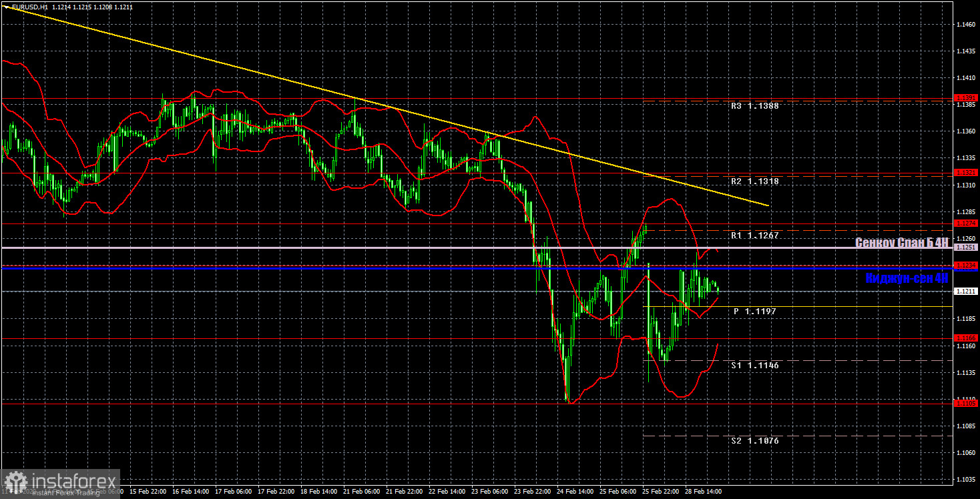Click the R3 1.1388 pivot label
Screen dimensions: 980x499
(x=754, y=105)
